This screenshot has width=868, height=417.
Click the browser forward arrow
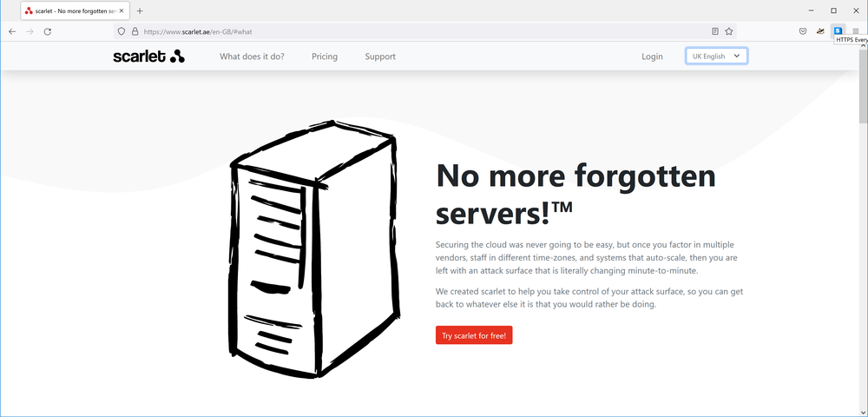[30, 31]
